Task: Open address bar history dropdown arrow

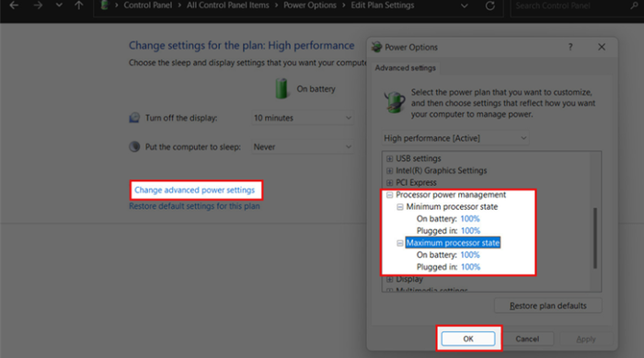Action: tap(464, 6)
